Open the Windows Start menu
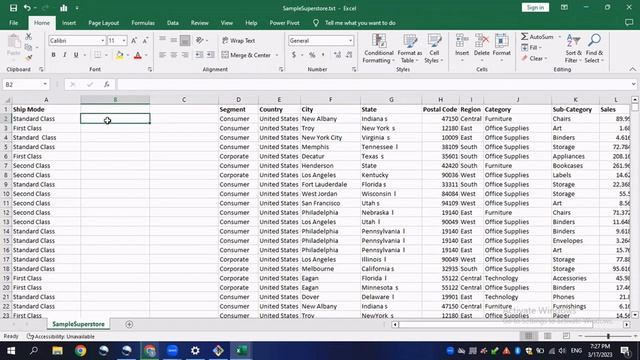This screenshot has height=360, width=640. [11, 351]
